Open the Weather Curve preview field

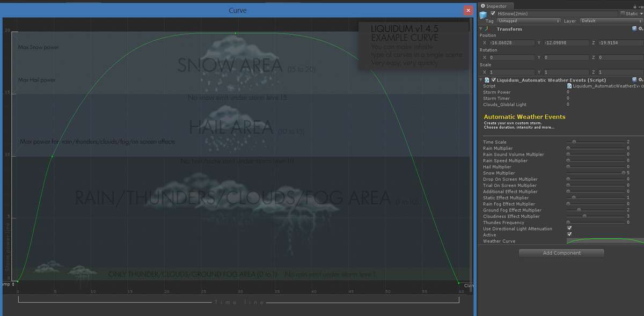coord(605,241)
